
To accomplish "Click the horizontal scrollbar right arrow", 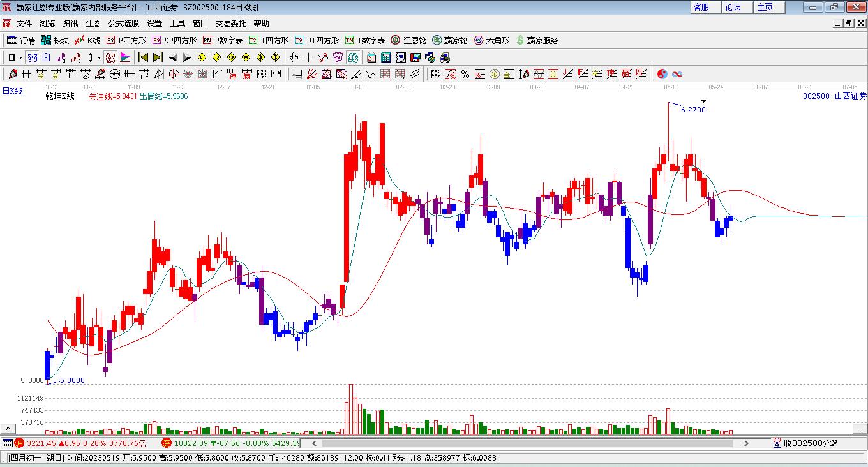I will [747, 443].
